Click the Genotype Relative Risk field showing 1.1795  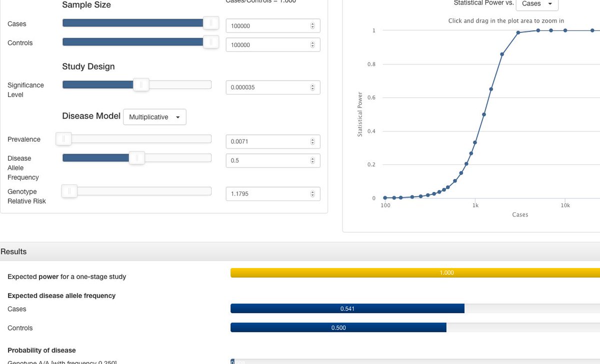pos(273,194)
